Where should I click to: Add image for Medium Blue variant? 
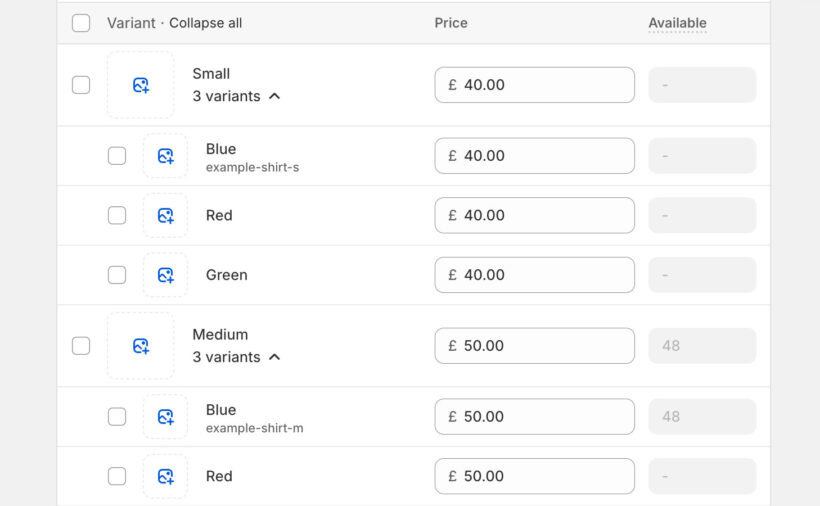click(165, 417)
